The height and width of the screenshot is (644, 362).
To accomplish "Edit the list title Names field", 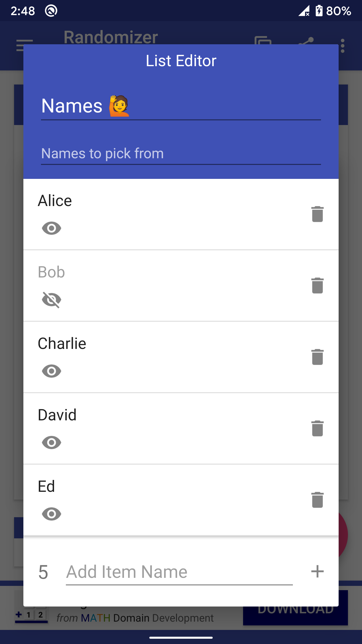I will (181, 106).
